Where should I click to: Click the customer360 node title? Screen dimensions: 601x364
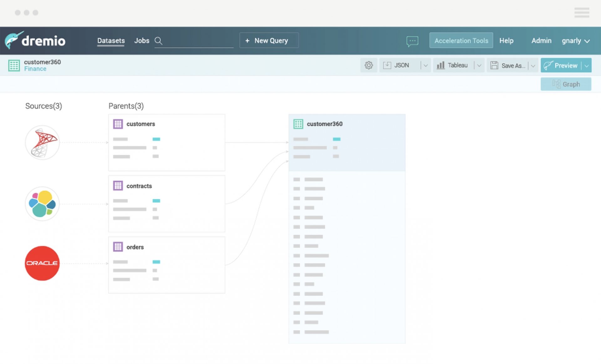point(325,124)
